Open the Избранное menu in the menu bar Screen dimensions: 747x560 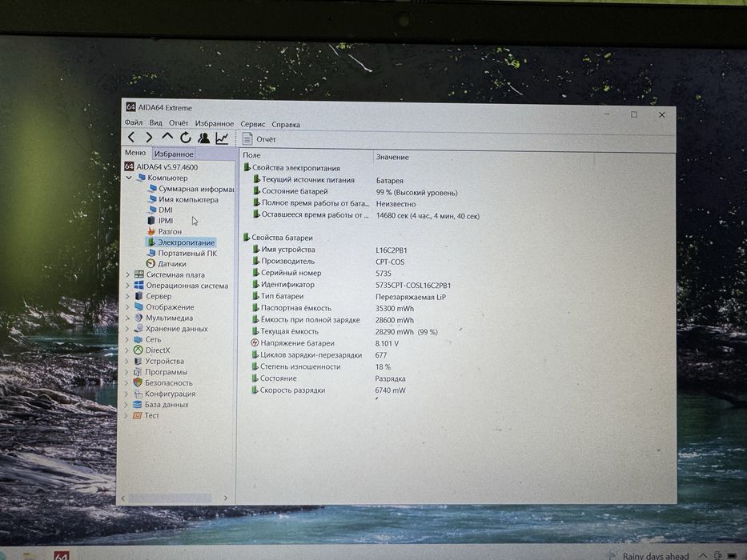coord(215,123)
